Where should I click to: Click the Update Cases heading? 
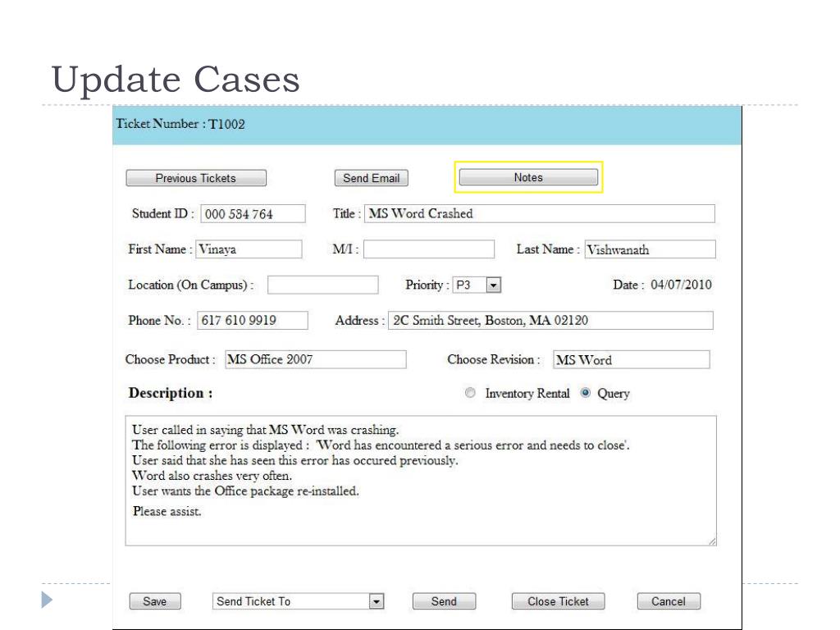pyautogui.click(x=176, y=80)
